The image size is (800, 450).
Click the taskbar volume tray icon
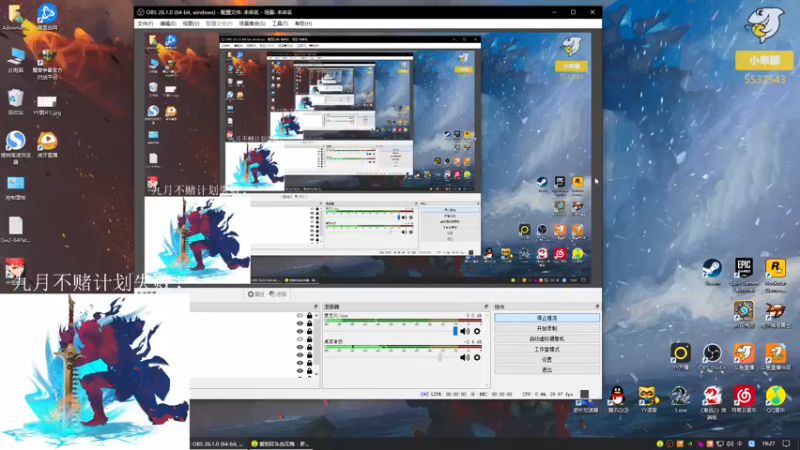click(729, 444)
